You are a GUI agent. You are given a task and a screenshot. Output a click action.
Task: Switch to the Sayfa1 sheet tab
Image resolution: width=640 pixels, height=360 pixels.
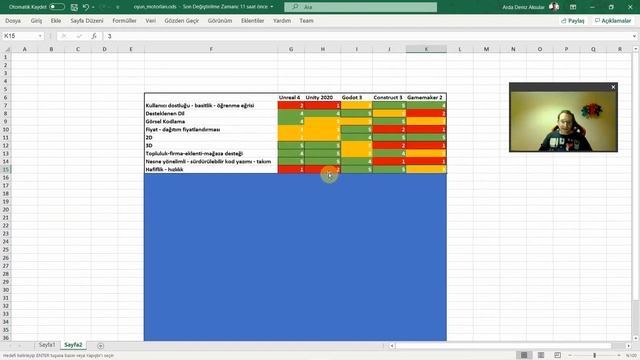click(x=47, y=345)
